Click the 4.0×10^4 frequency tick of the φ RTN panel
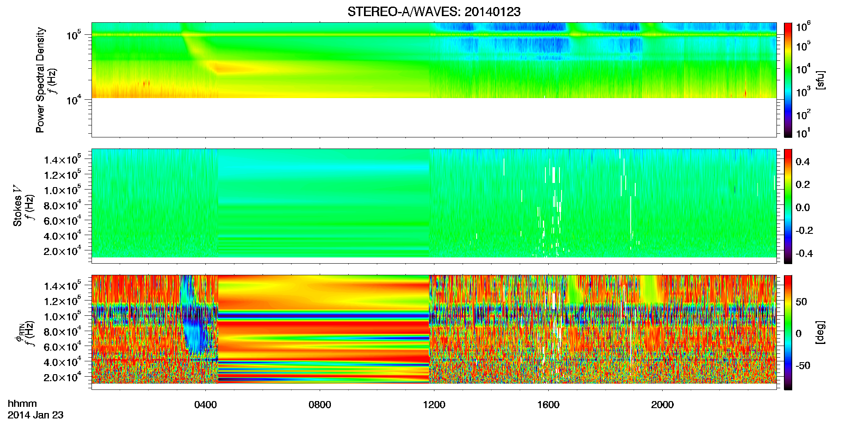The height and width of the screenshot is (447, 868). coord(62,362)
